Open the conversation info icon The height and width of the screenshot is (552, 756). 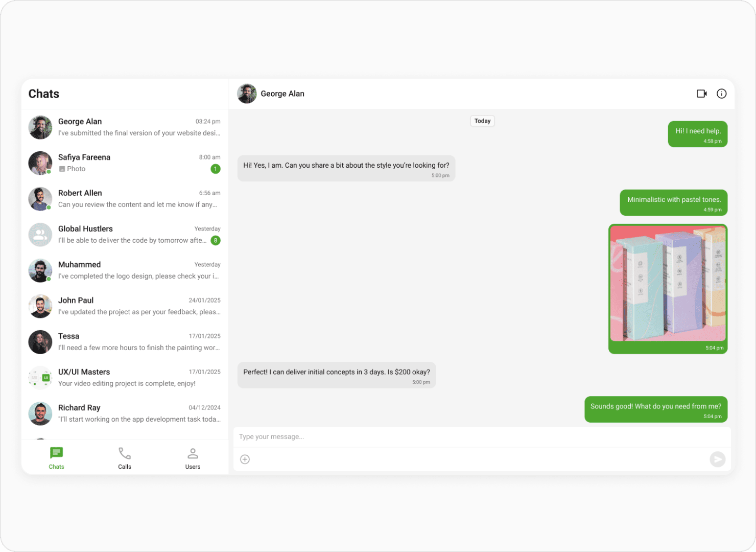coord(721,94)
